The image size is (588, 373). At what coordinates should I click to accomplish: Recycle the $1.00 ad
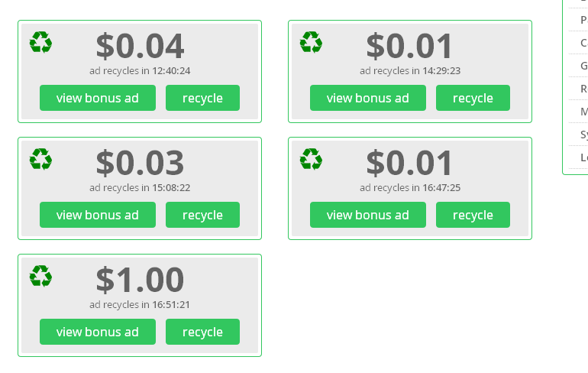pos(202,332)
